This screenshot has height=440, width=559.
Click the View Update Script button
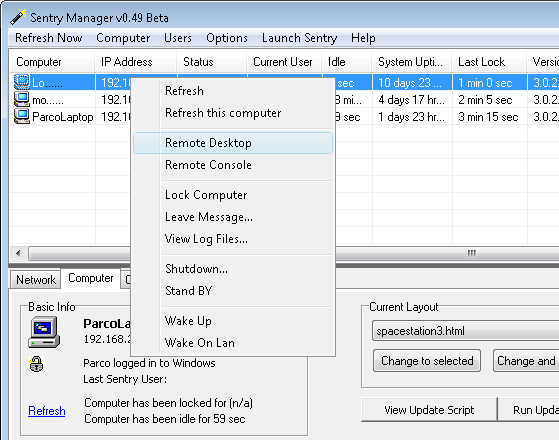pos(429,410)
